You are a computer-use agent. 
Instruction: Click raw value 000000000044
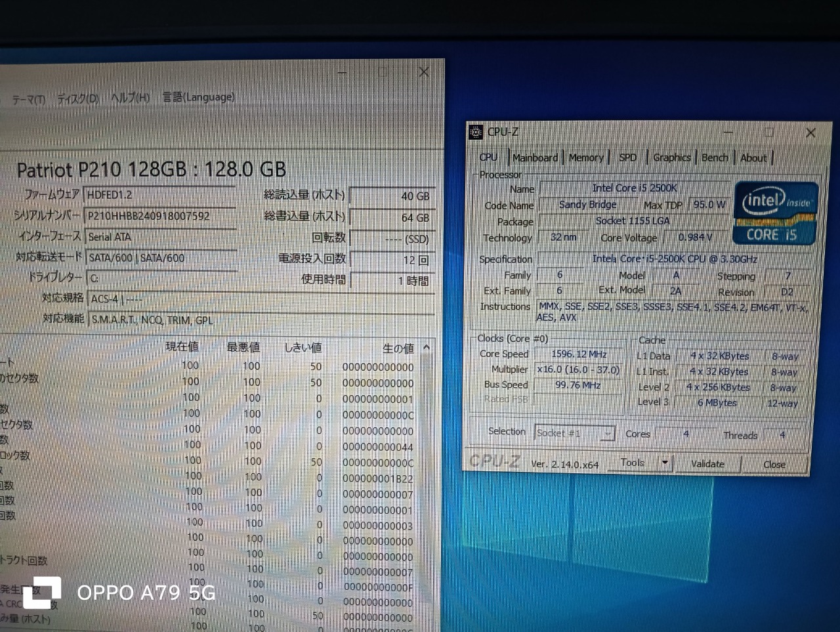378,447
